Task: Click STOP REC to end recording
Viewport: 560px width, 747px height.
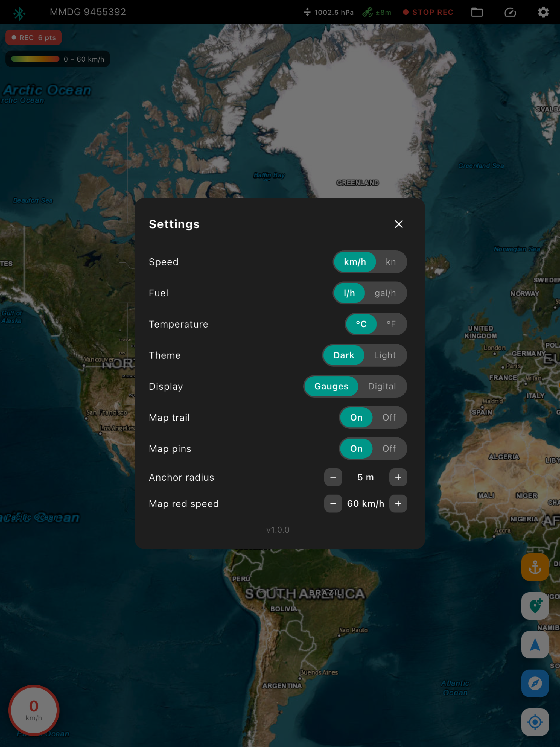Action: [428, 13]
